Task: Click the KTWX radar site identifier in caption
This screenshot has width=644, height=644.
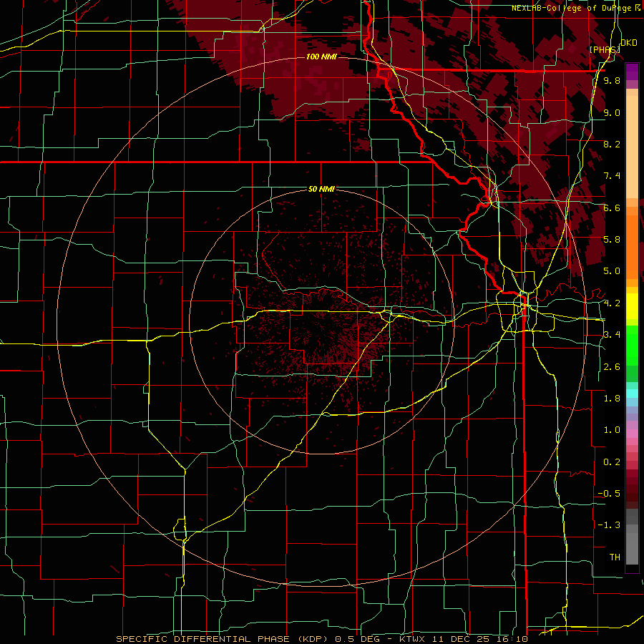Action: point(413,639)
